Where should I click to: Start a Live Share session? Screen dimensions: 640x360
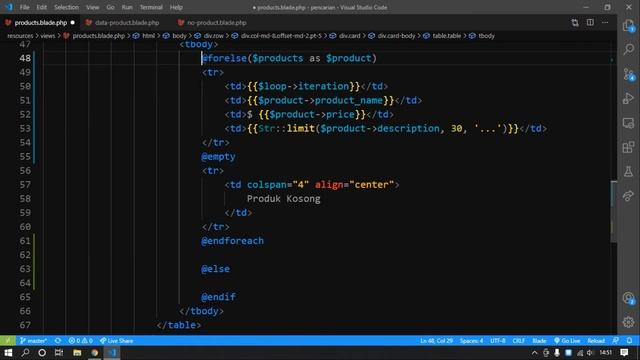[x=117, y=341]
